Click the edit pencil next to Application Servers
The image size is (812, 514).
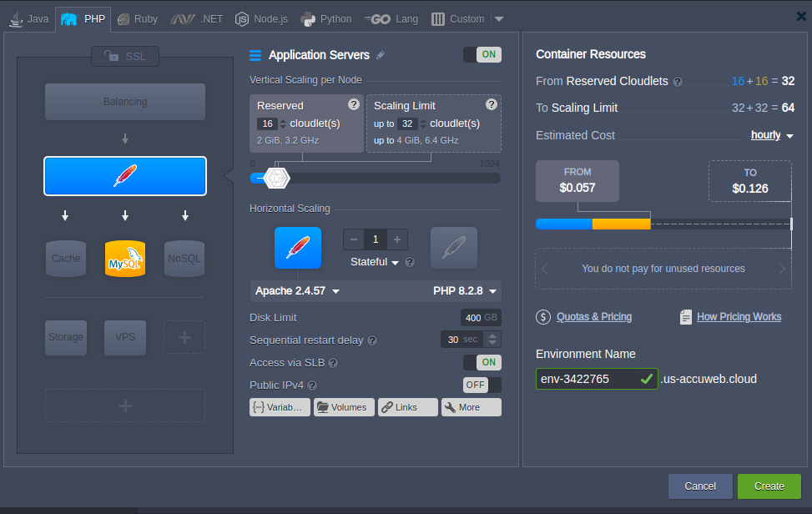[x=381, y=55]
